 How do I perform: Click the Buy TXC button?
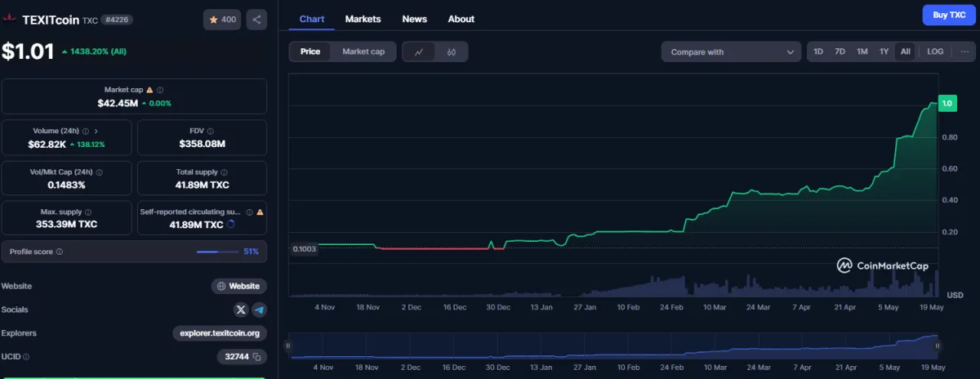[949, 15]
